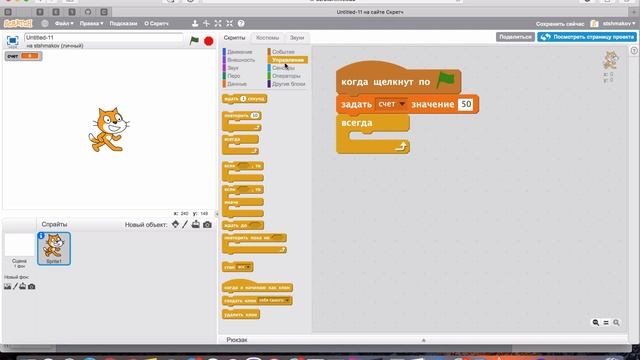Open the Подсказки menu item

123,23
